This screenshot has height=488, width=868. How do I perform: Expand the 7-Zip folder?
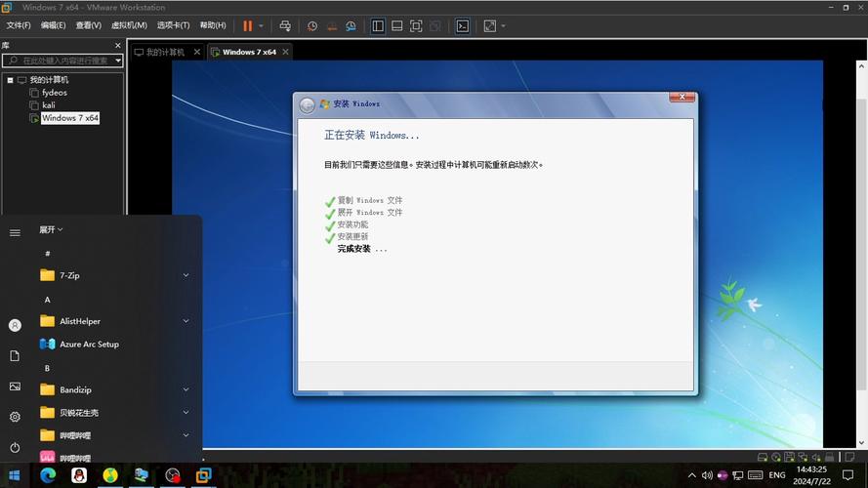[x=114, y=275]
